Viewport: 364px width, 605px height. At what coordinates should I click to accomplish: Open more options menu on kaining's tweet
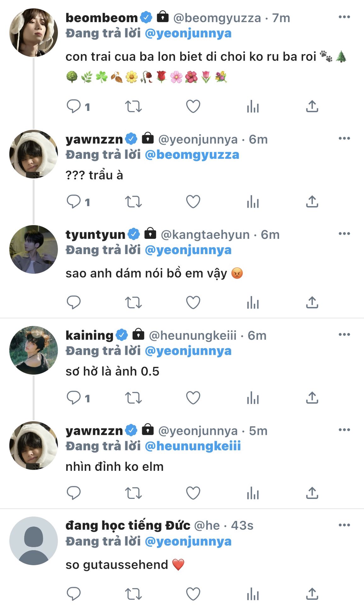click(x=344, y=335)
